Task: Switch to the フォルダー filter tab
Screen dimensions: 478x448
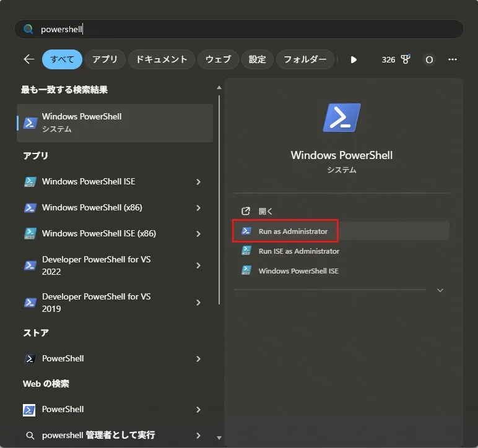Action: (x=305, y=59)
